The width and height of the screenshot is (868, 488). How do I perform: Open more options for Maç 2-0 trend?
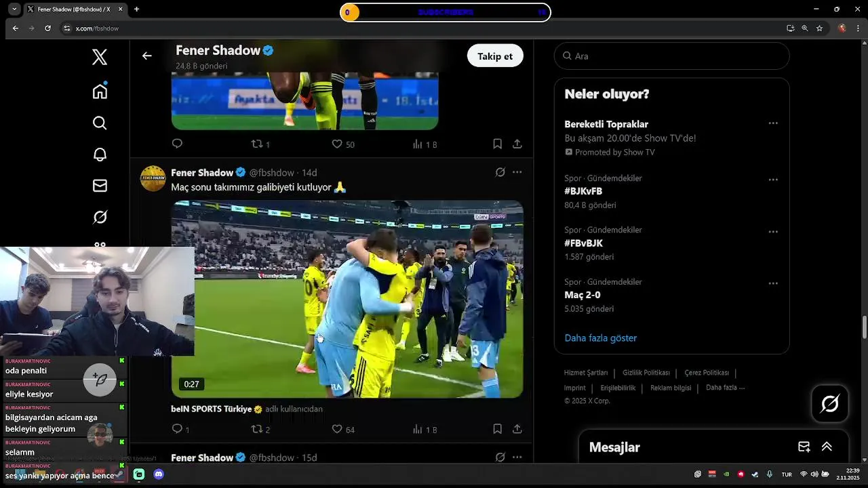[773, 283]
